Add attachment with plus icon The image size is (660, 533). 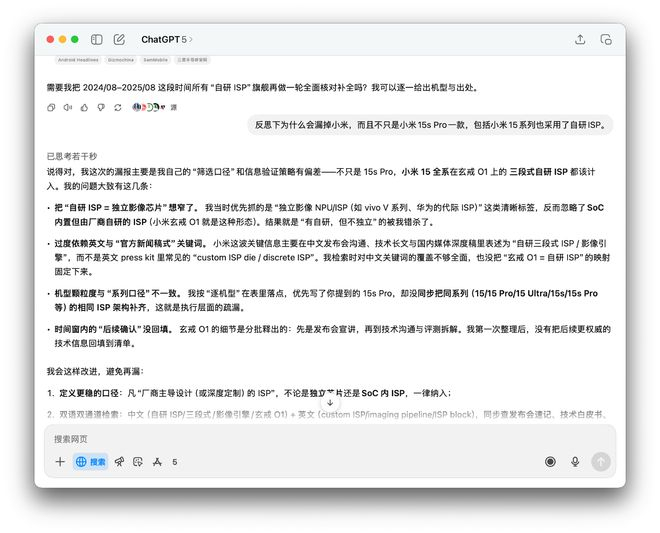point(60,462)
